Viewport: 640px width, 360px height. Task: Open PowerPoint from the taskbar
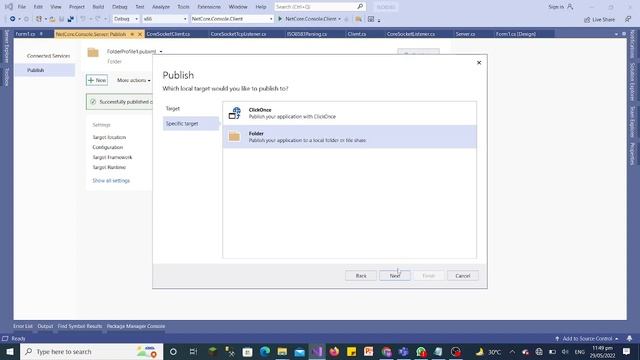click(x=369, y=351)
